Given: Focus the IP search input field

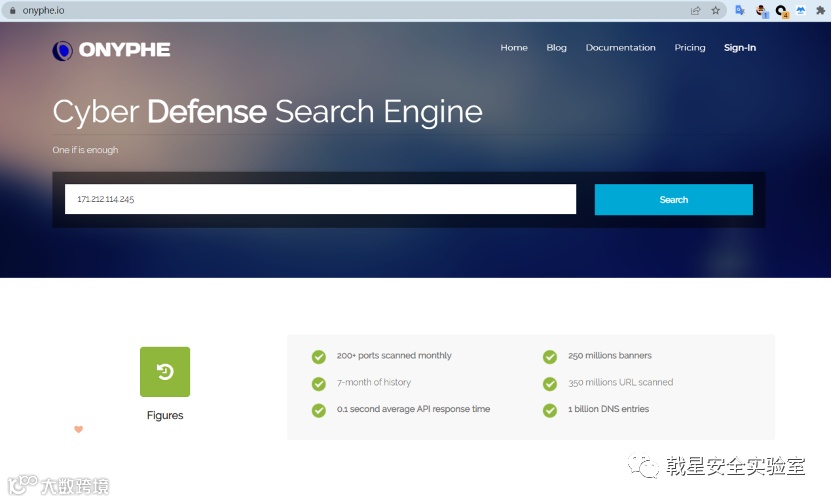Looking at the screenshot, I should [x=320, y=199].
